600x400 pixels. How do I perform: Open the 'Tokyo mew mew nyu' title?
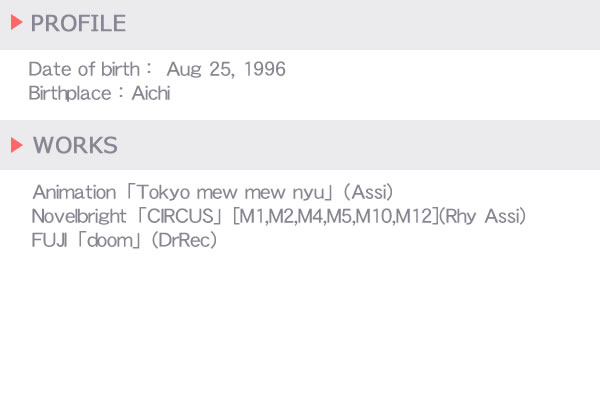pos(230,193)
